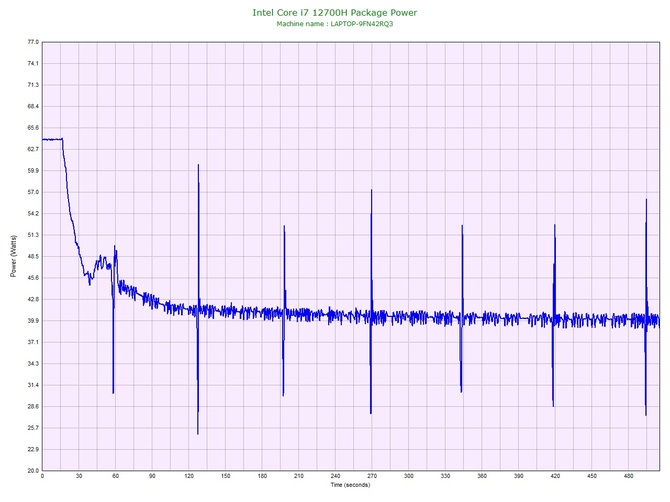Screen dimensions: 670x502
Task: Click the 51.3 power axis label
Action: (33, 235)
